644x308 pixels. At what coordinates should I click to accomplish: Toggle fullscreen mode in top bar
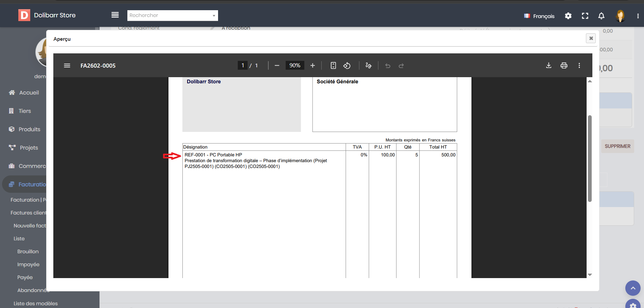pyautogui.click(x=585, y=16)
